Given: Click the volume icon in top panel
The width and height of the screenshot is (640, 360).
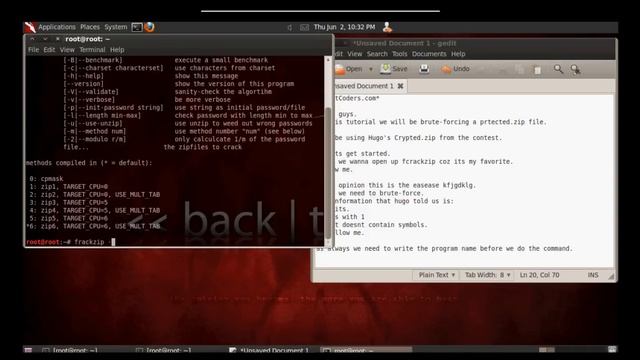Looking at the screenshot, I should pyautogui.click(x=289, y=27).
